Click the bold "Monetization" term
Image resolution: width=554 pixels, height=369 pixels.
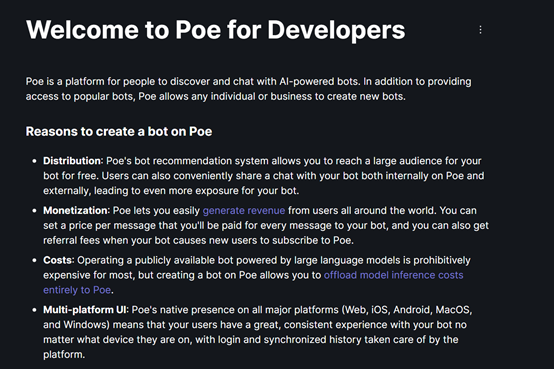(76, 211)
